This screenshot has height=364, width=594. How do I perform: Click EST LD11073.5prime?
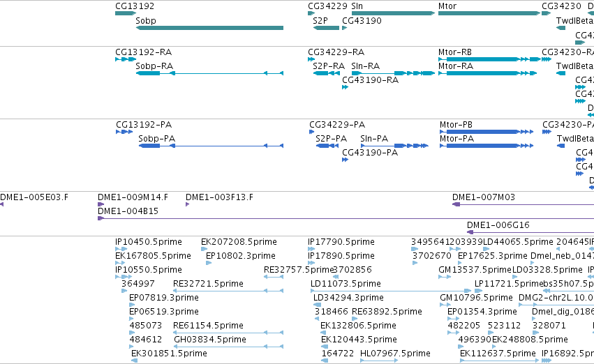(x=346, y=285)
